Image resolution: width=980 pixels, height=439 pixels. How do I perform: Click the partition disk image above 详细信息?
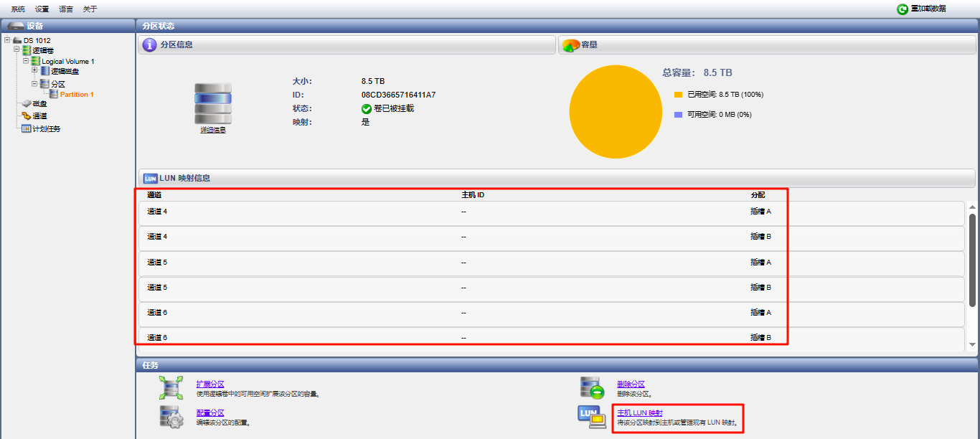pyautogui.click(x=213, y=103)
